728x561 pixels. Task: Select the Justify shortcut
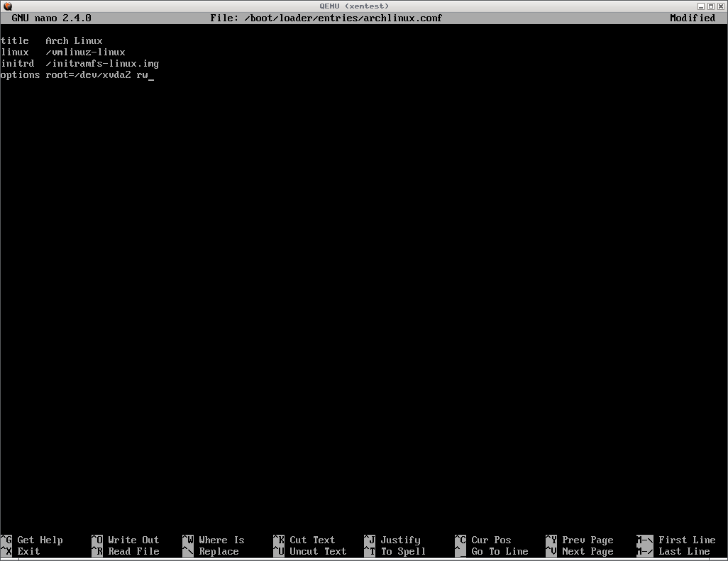pyautogui.click(x=399, y=540)
